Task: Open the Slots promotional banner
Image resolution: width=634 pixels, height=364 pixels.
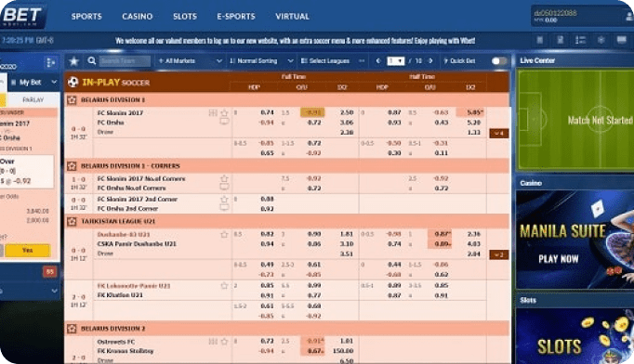Action: click(575, 336)
